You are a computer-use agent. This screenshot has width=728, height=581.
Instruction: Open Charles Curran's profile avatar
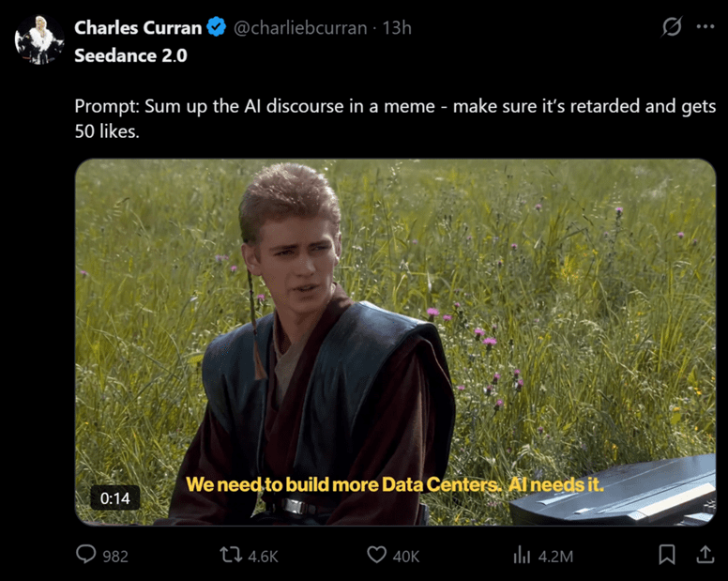point(39,39)
